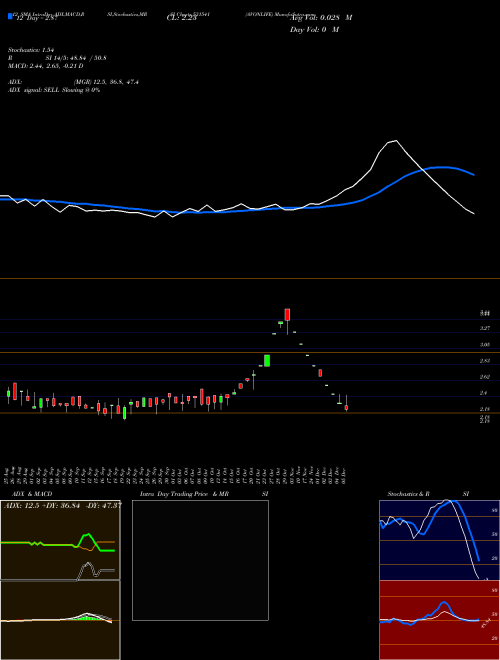Click the large green candlestick before the peak
Image resolution: width=500 pixels, height=660 pixels.
click(267, 361)
